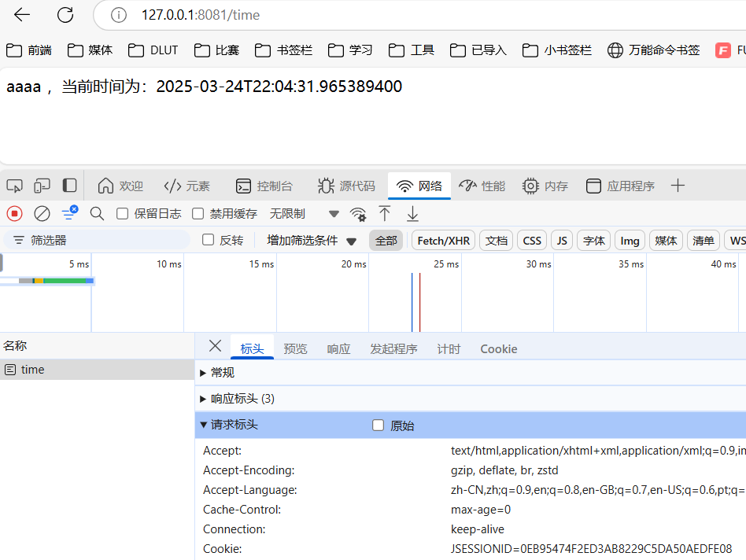Viewport: 746px width, 560px height.
Task: Toggle the DevTools sidebar dock icon
Action: [69, 186]
